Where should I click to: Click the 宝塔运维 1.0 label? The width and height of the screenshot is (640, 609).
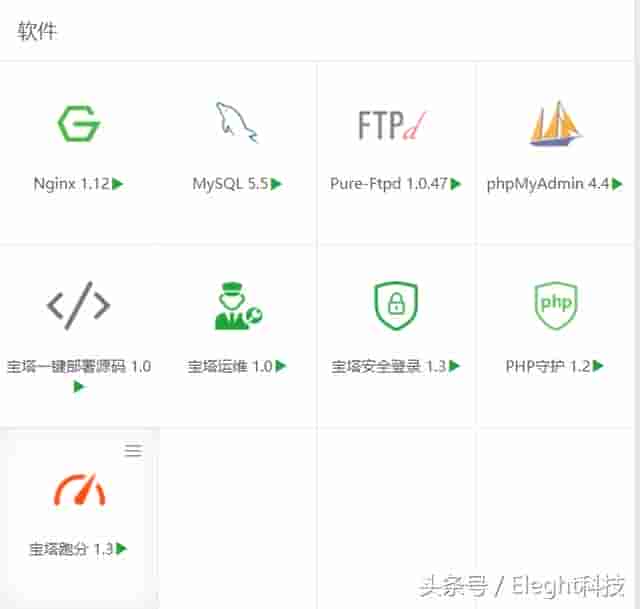click(x=230, y=366)
